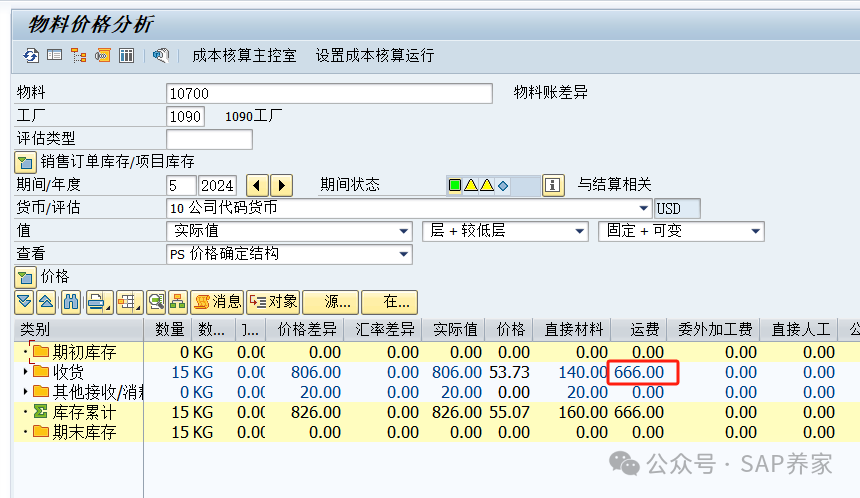Click the 工厂 input field with 1090
Screen dimensions: 860x498
[x=185, y=116]
